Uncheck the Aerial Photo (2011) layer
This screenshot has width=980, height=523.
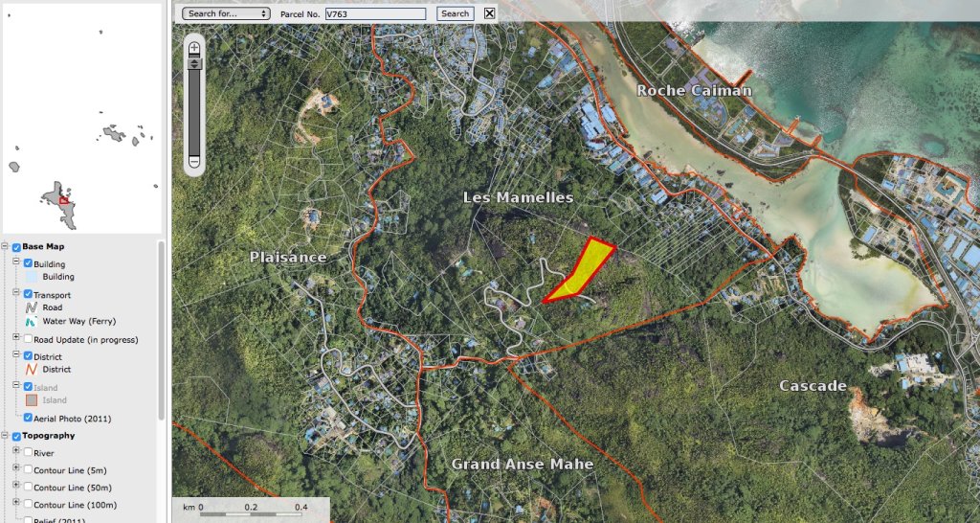click(x=28, y=419)
